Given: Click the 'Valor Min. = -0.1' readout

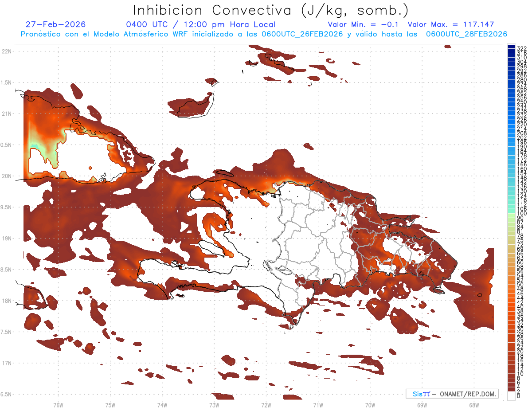Looking at the screenshot, I should pos(363,24).
